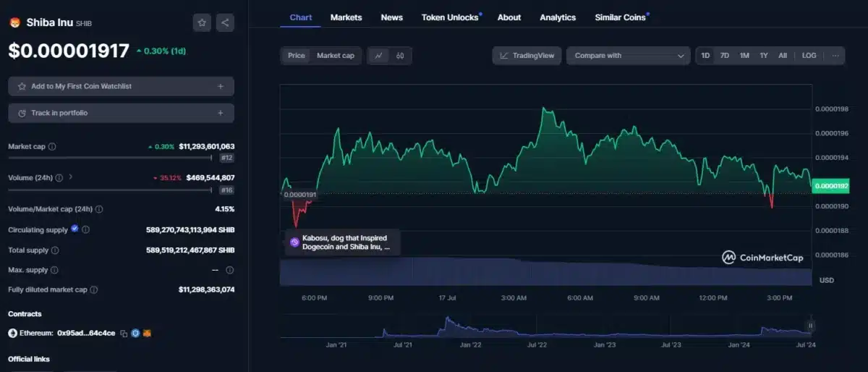Viewport: 868px width, 372px height.
Task: Show Circulating supply info icon
Action: click(85, 229)
